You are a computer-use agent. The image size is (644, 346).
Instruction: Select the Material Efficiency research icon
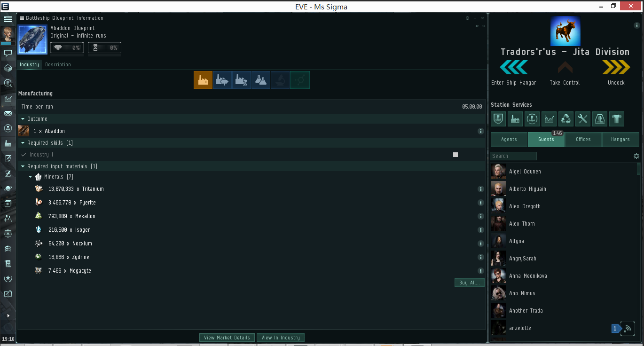click(x=222, y=80)
